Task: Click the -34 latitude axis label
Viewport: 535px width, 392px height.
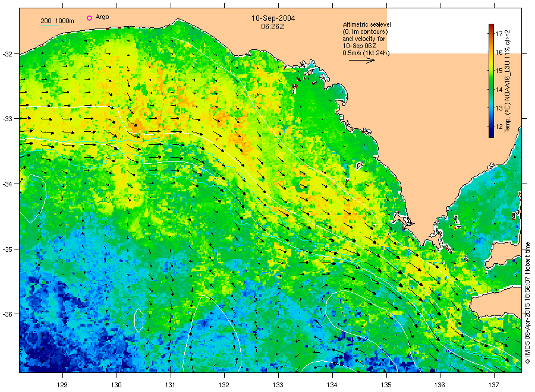Action: pyautogui.click(x=9, y=184)
